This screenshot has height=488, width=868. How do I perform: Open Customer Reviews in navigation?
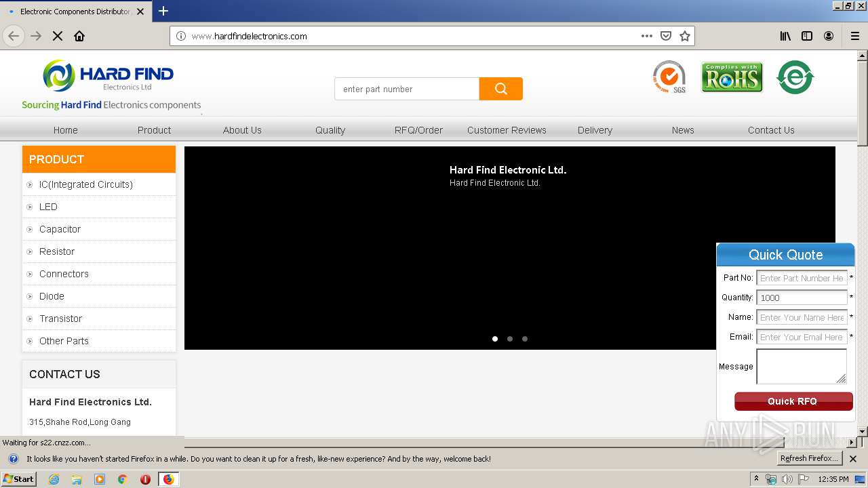click(x=507, y=130)
